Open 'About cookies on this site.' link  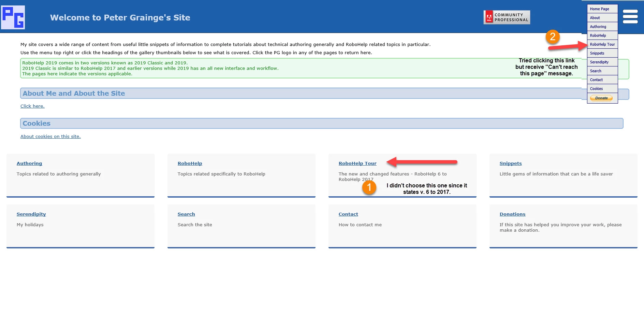coord(50,136)
